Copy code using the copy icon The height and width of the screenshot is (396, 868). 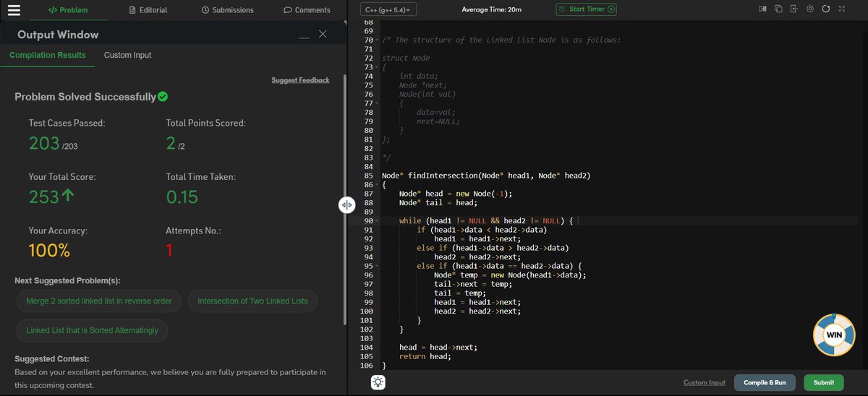[x=778, y=9]
